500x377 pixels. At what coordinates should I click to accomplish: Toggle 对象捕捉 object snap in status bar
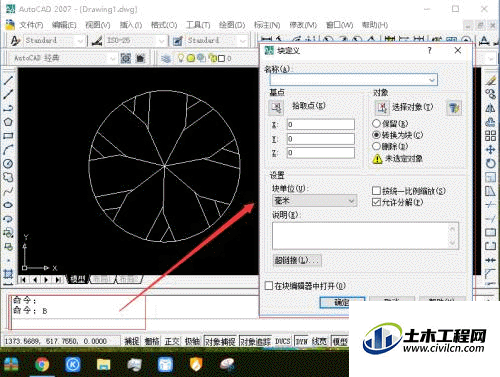[220, 341]
